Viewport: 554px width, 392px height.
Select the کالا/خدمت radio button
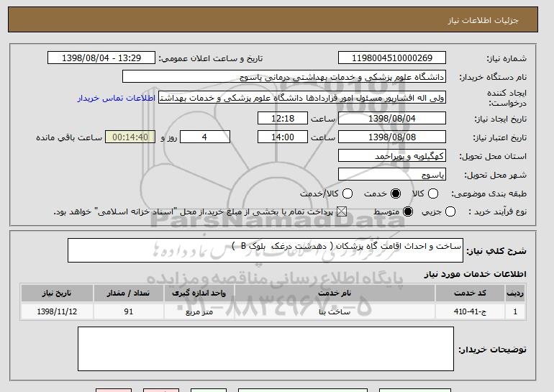[348, 193]
